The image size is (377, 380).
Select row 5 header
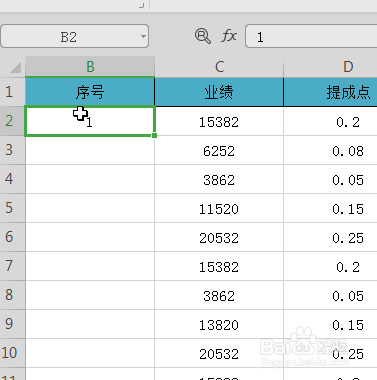point(12,208)
